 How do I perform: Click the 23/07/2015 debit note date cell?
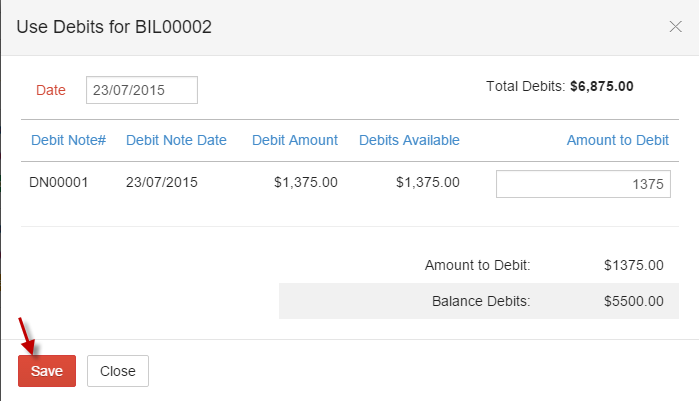(161, 182)
